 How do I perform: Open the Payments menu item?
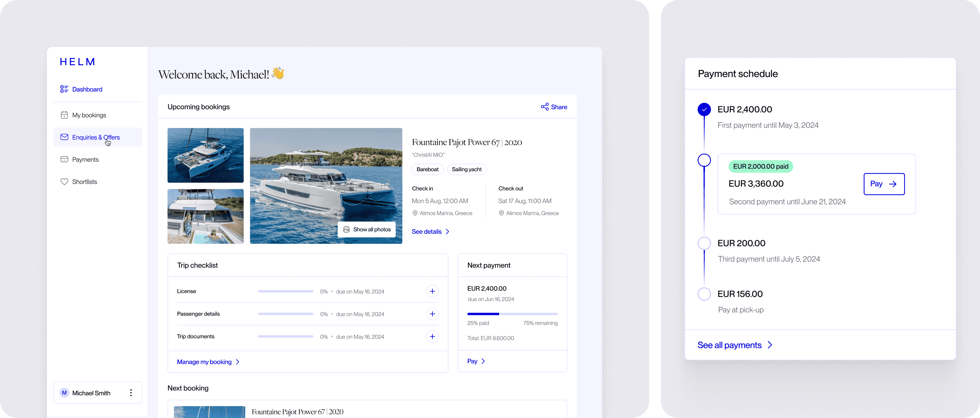point(85,159)
